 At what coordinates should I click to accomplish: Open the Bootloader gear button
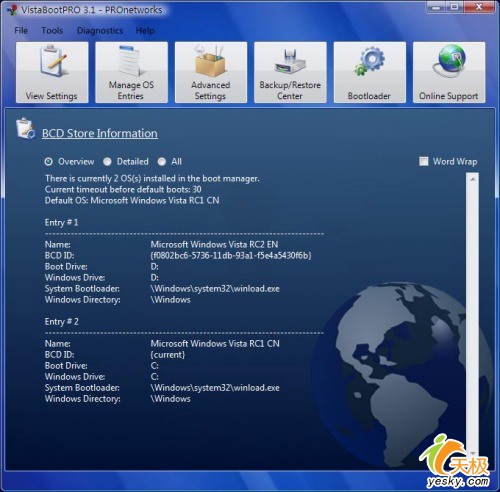click(370, 72)
